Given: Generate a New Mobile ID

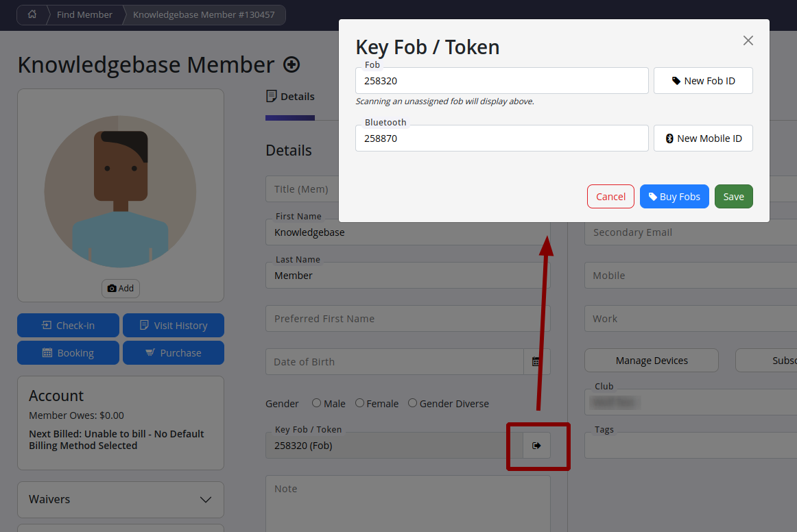Looking at the screenshot, I should [x=703, y=138].
